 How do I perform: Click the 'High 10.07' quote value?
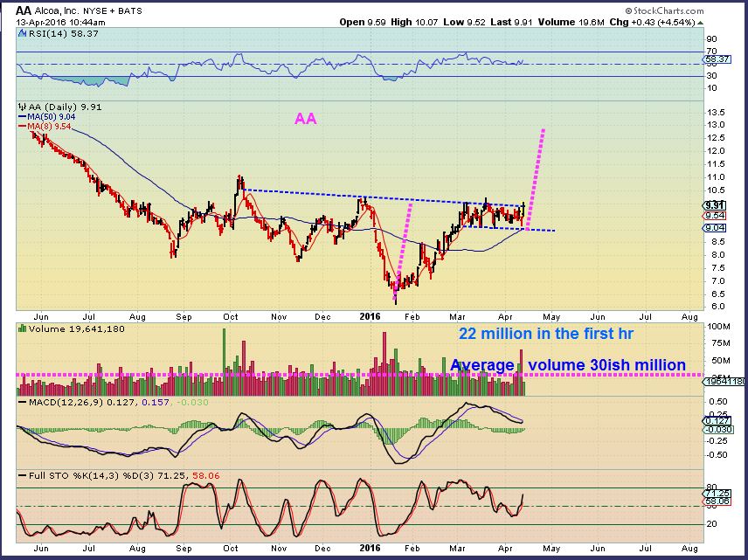coord(414,23)
